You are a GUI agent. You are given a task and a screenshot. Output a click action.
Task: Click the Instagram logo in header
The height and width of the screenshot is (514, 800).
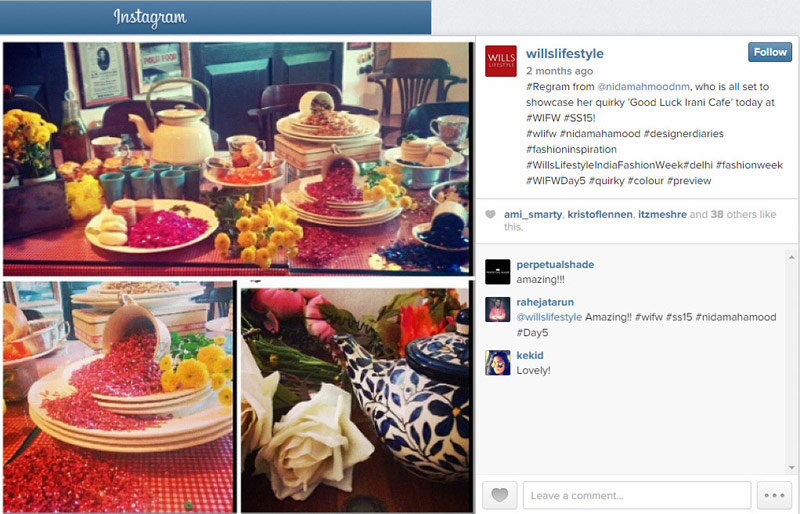[x=150, y=18]
